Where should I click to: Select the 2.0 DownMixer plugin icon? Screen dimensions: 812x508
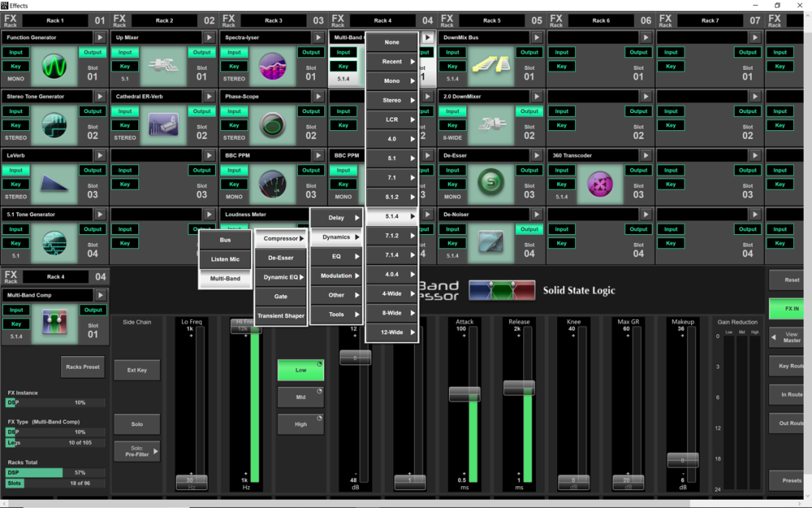[491, 125]
